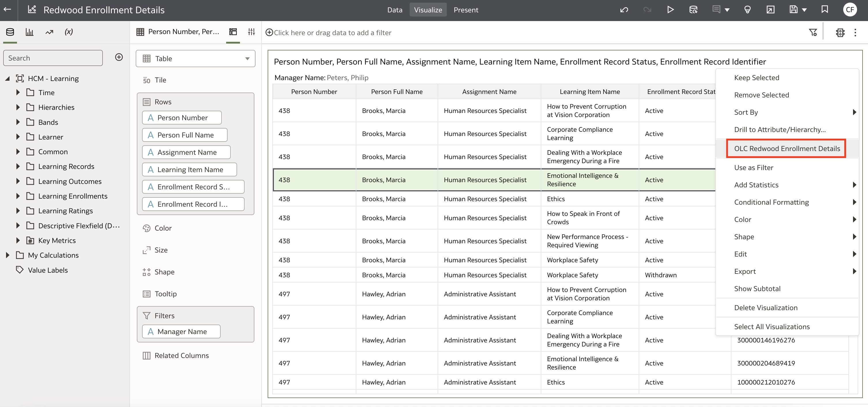The image size is (868, 407).
Task: Switch to the Data panel icon
Action: (10, 32)
